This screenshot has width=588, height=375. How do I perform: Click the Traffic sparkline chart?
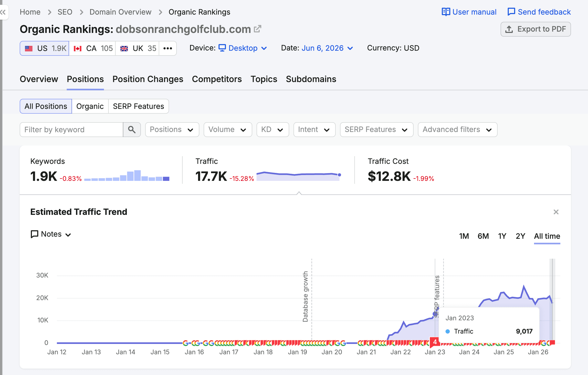click(299, 176)
